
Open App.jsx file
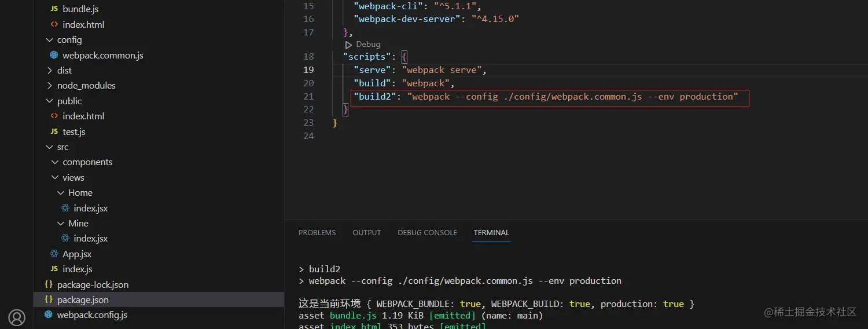point(77,254)
